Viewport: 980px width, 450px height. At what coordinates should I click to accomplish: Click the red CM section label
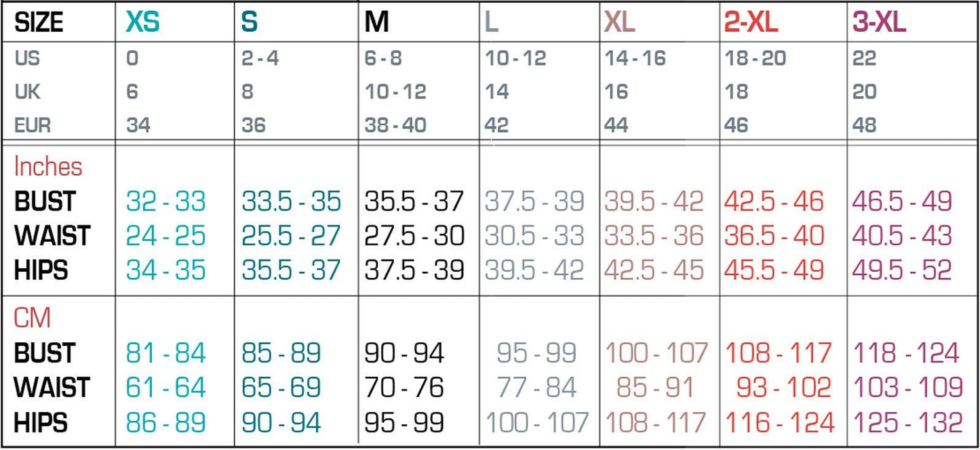pos(32,318)
